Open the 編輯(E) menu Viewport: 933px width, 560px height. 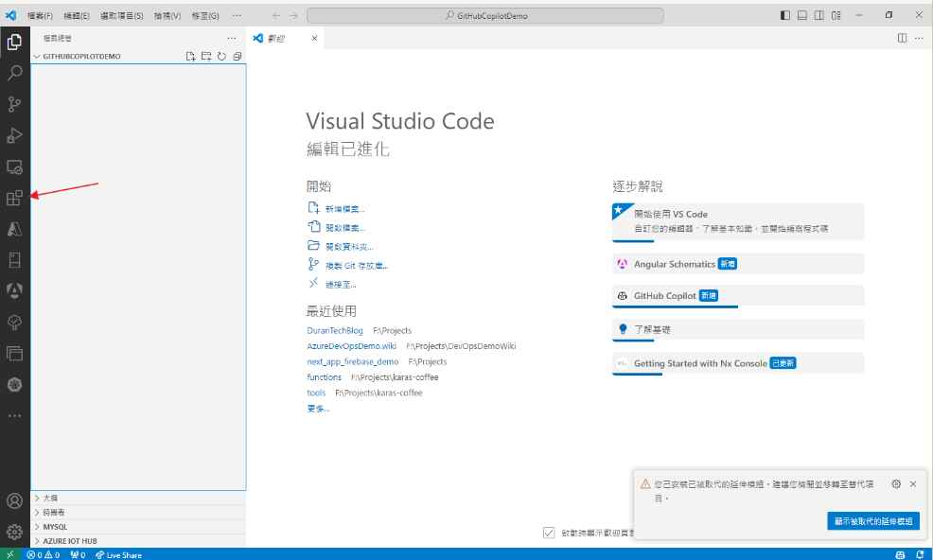[x=77, y=15]
